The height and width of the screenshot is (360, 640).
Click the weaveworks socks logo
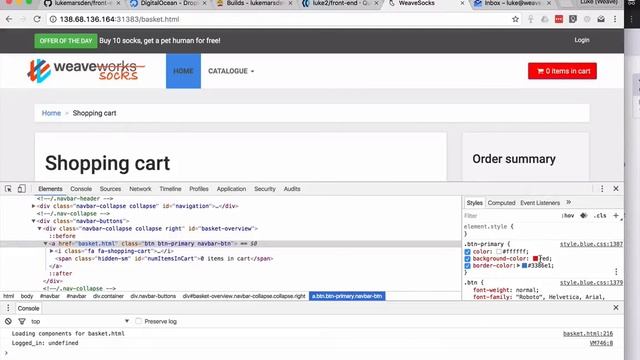86,71
